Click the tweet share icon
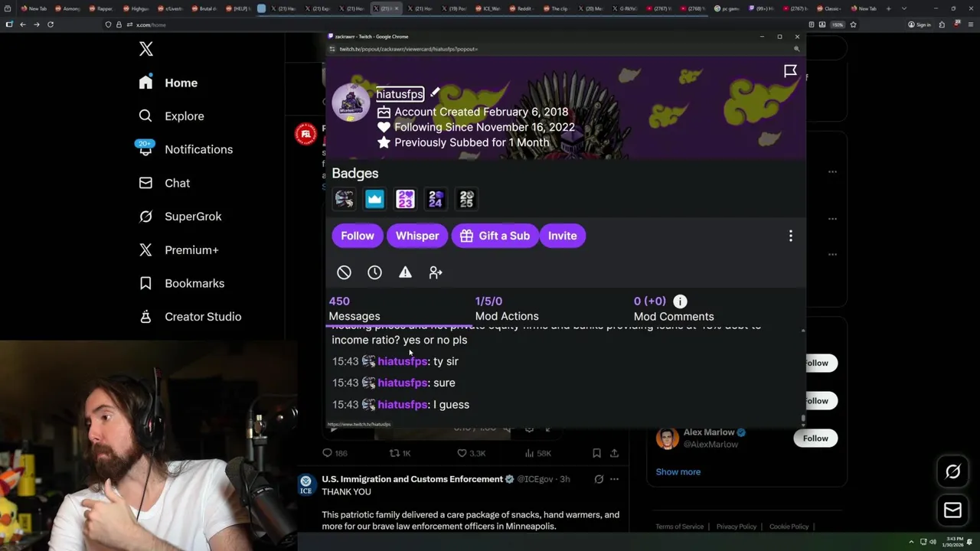Viewport: 980px width, 551px height. click(x=614, y=453)
